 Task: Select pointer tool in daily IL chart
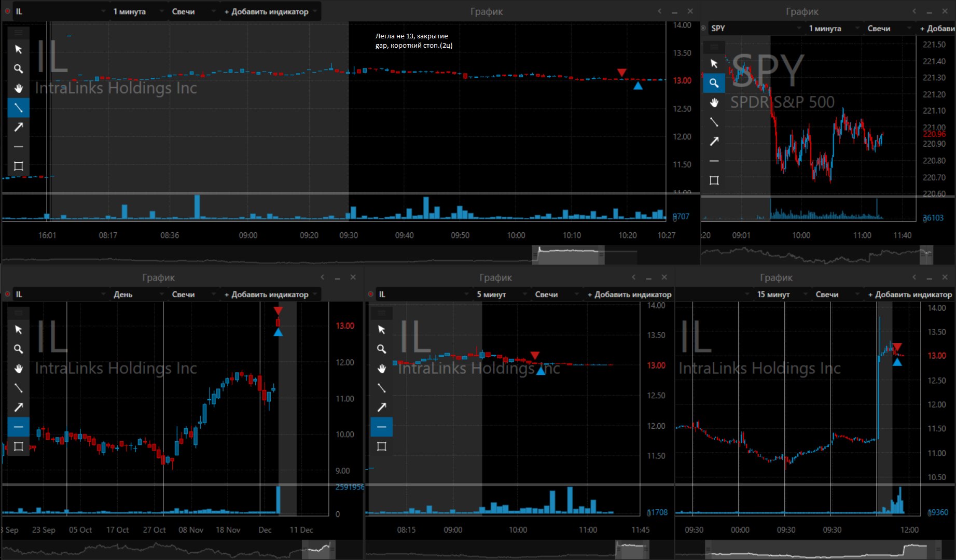(x=19, y=330)
